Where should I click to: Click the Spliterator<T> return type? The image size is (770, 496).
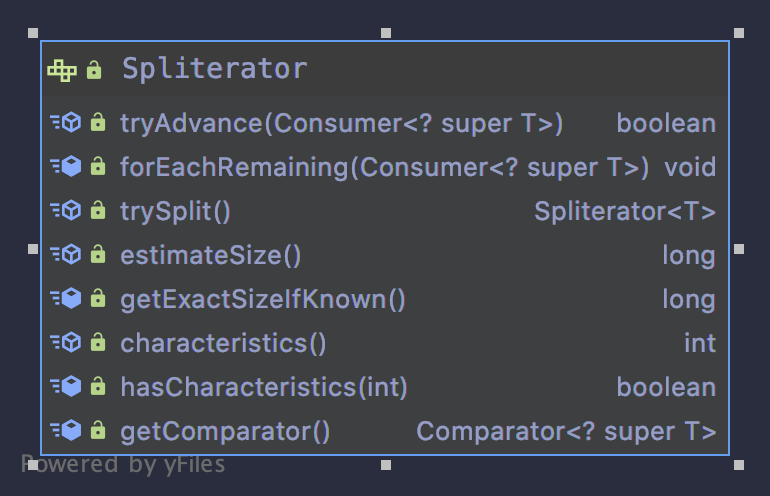point(625,212)
